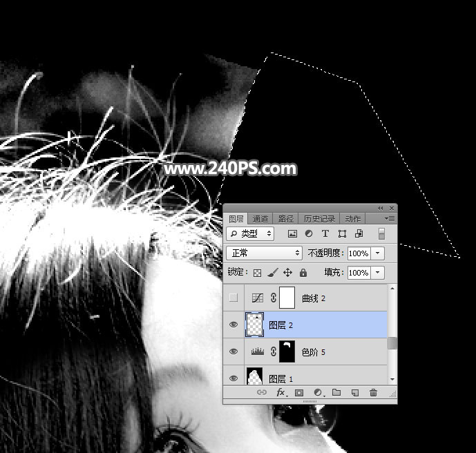476x453 pixels.
Task: Click the layers list scroll up arrow
Action: [x=392, y=289]
